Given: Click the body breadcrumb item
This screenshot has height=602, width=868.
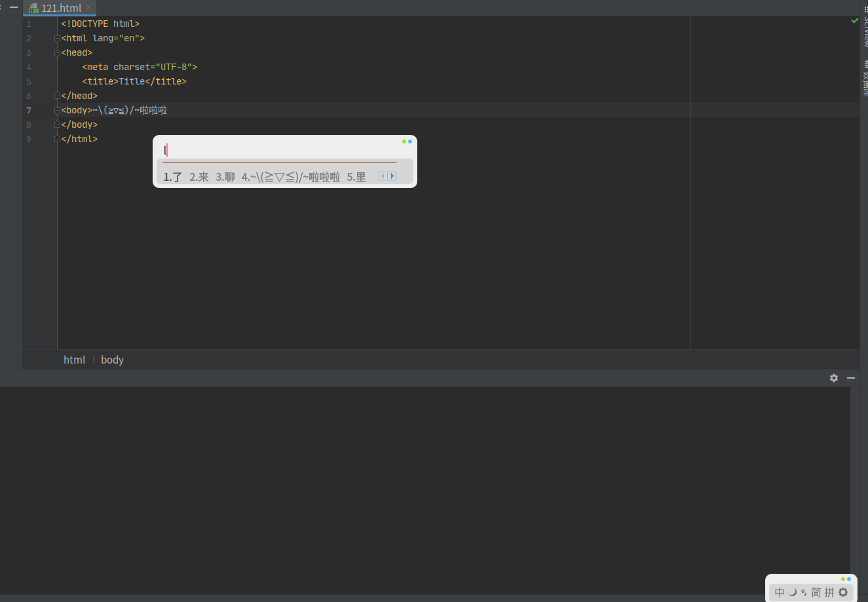Looking at the screenshot, I should 112,360.
